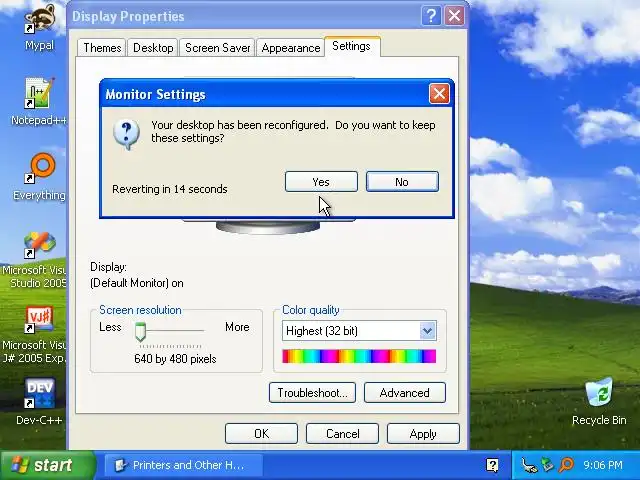Expand the Color quality dropdown
Viewport: 640px width, 480px height.
[427, 331]
